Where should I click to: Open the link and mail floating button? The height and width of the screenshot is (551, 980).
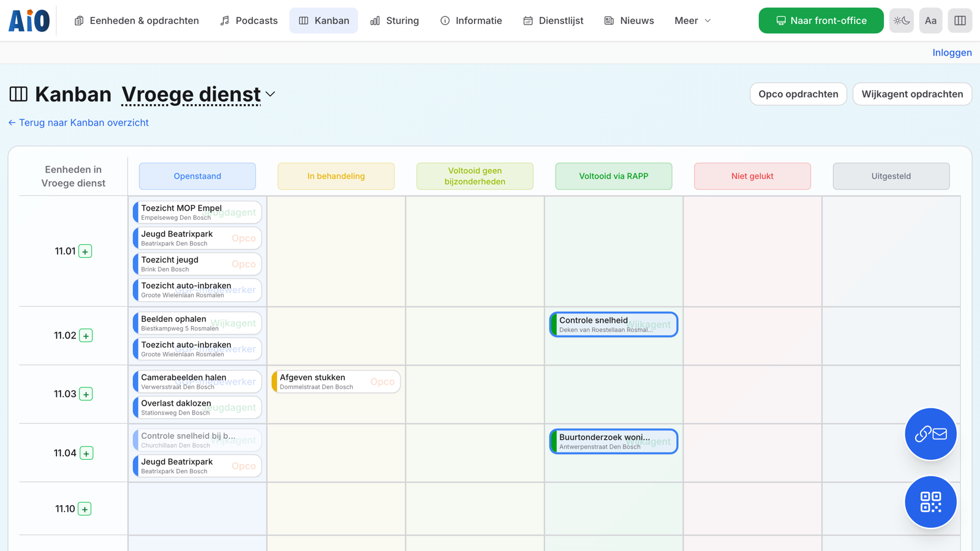[x=930, y=434]
